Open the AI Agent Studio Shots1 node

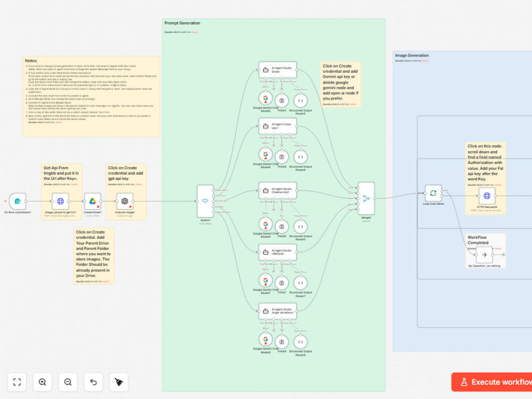pos(278,70)
